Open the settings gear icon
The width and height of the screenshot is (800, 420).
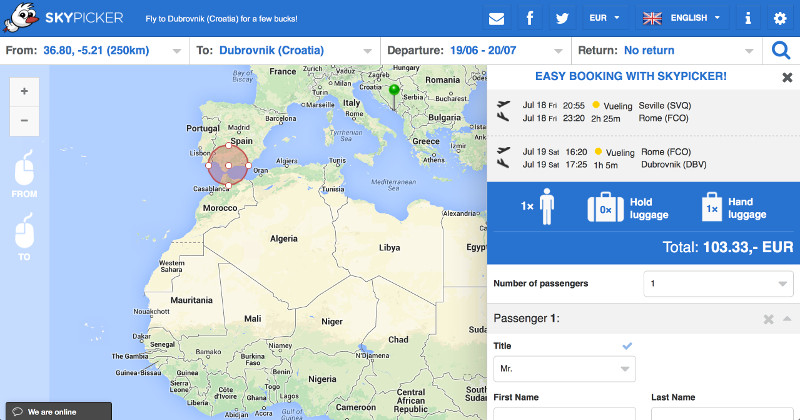coord(780,18)
